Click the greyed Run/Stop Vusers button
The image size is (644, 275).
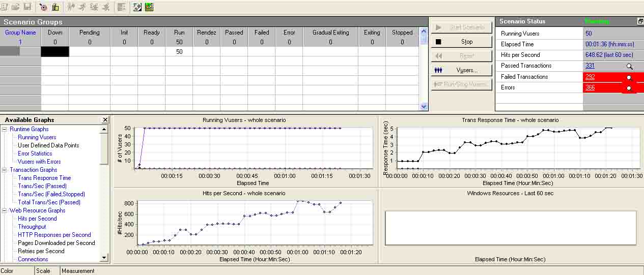click(462, 84)
